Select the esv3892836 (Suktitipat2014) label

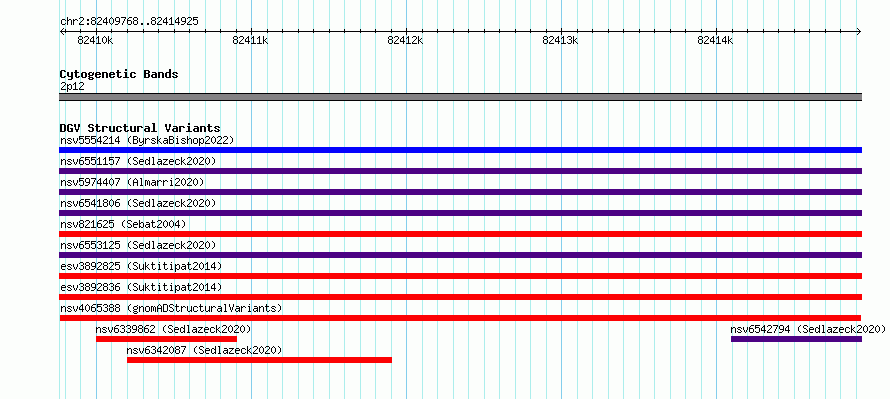coord(141,287)
